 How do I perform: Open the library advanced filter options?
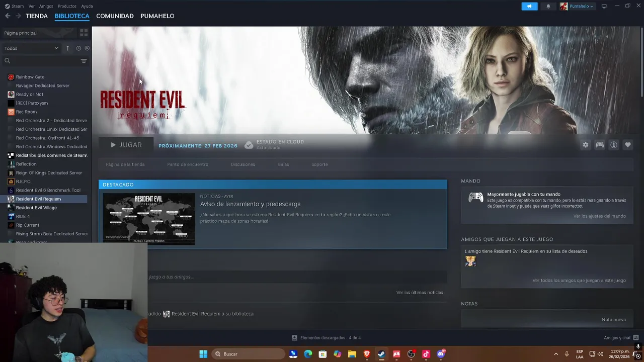[x=84, y=61]
